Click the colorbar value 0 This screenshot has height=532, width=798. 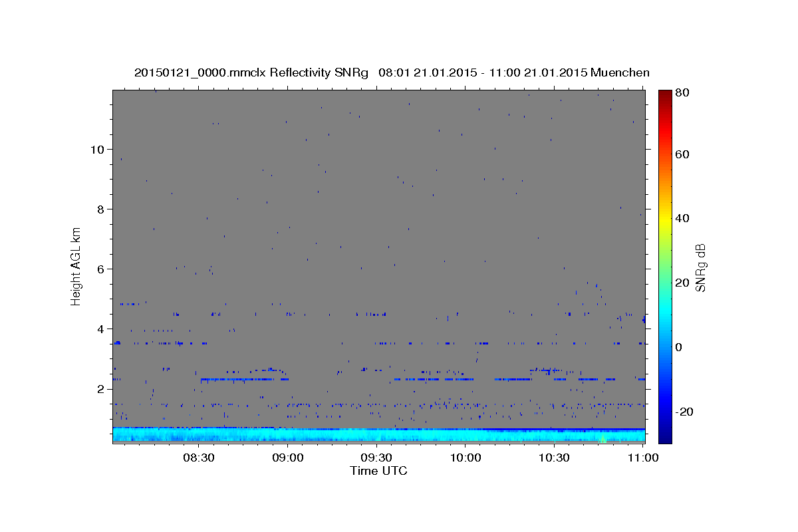[679, 347]
